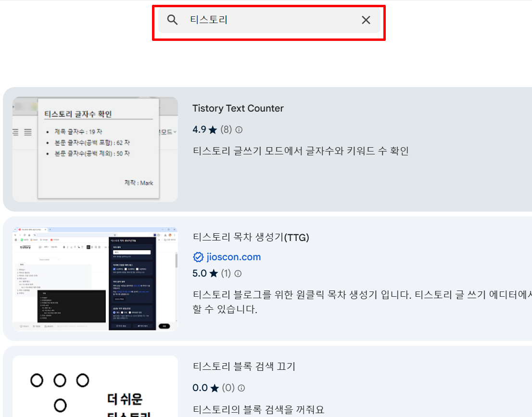The image size is (532, 417).
Task: Select the (0) review count
Action: point(228,388)
